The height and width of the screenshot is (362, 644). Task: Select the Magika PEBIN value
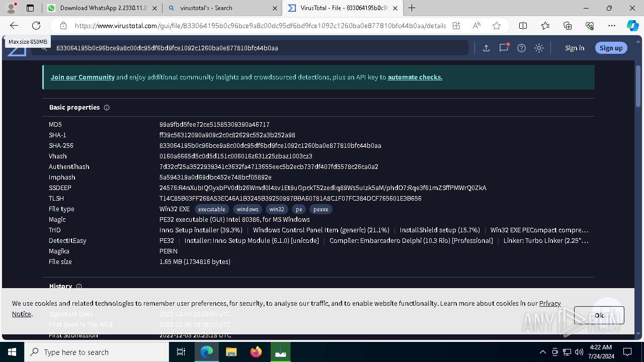click(169, 251)
